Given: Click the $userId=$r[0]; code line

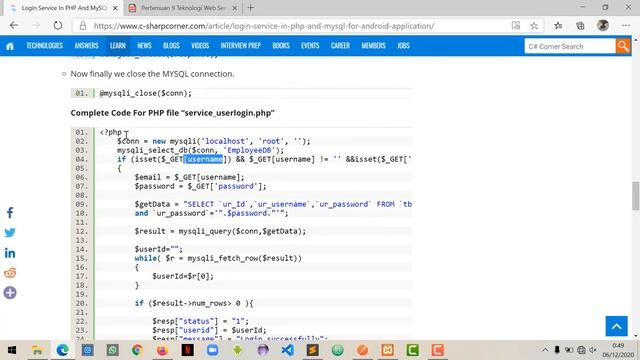Looking at the screenshot, I should pos(183,276).
